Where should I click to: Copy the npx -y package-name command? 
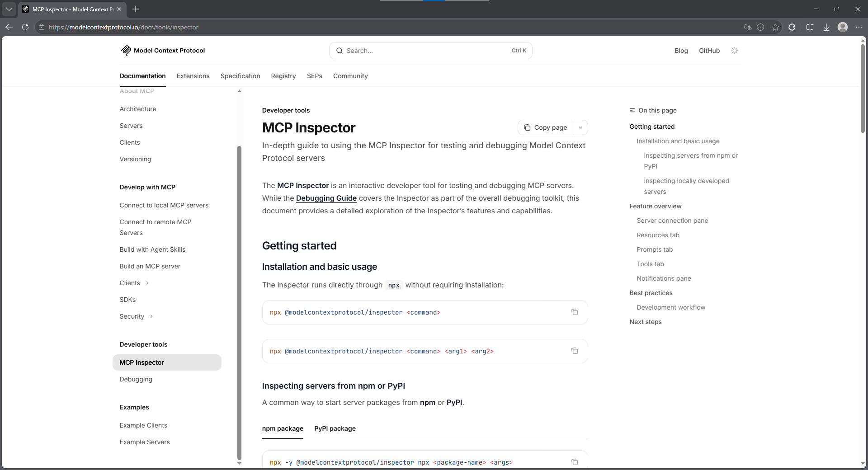point(575,462)
